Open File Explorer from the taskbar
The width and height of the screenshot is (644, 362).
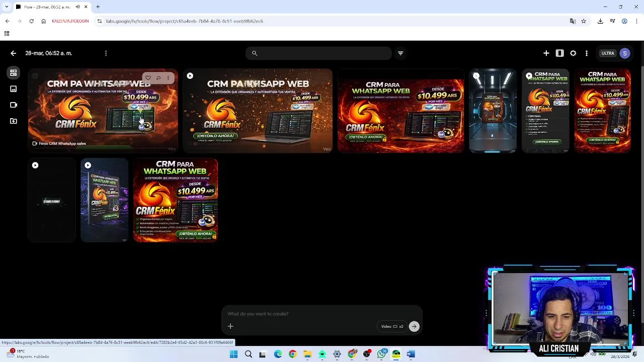[307, 354]
